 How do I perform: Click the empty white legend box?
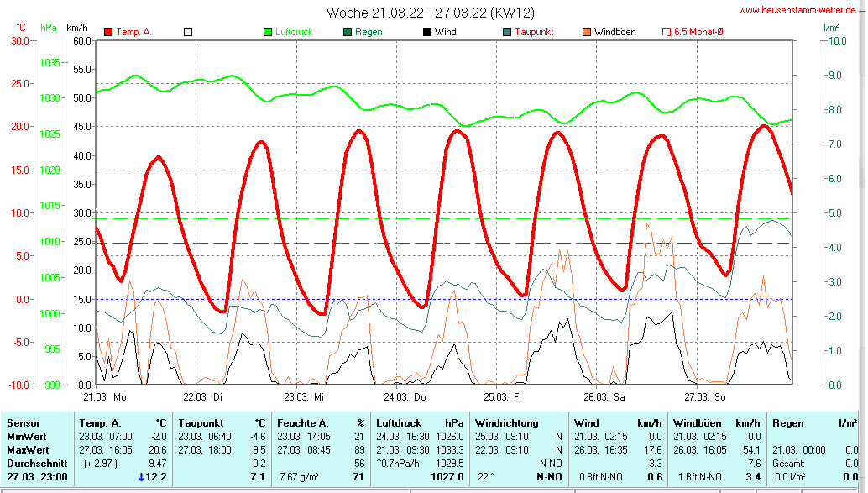tap(188, 32)
